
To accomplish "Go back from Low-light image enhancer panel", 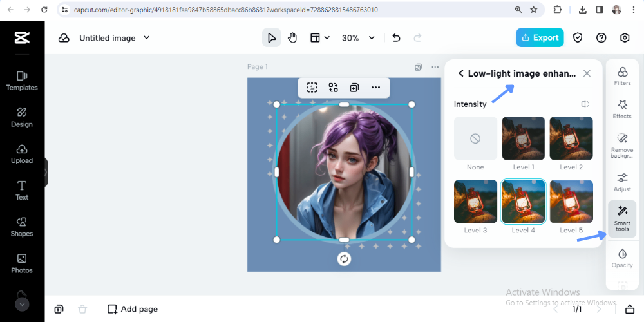I will pyautogui.click(x=461, y=73).
